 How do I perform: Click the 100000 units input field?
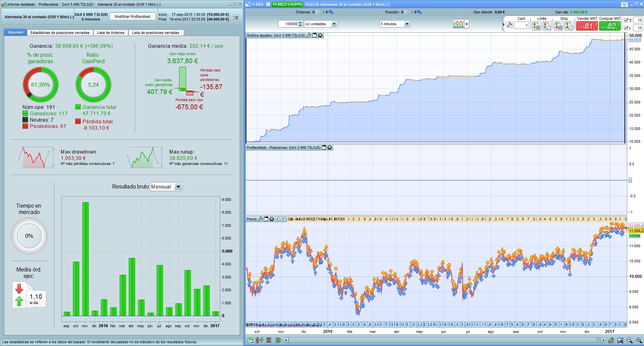tap(288, 24)
